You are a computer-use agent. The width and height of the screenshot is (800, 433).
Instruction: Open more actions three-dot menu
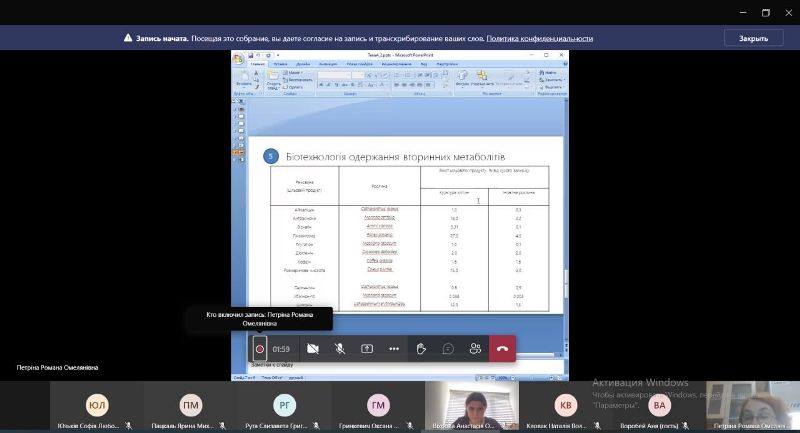click(x=394, y=349)
